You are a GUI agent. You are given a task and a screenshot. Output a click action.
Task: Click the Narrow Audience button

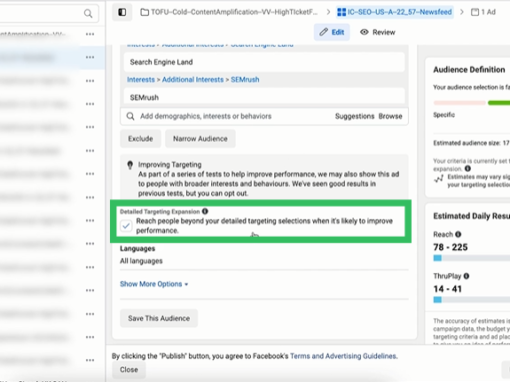point(200,139)
